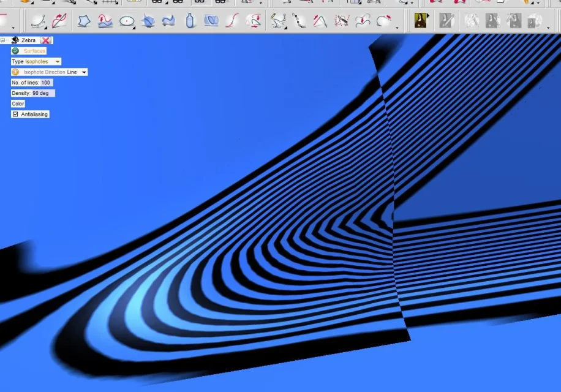
Task: Select the blue star-shaped patch surface icon
Action: point(84,21)
